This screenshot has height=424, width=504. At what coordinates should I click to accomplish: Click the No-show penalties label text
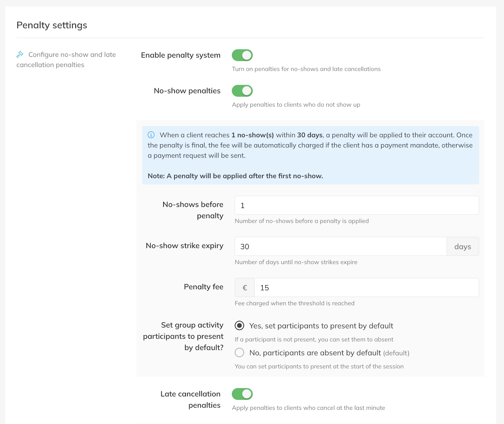187,91
